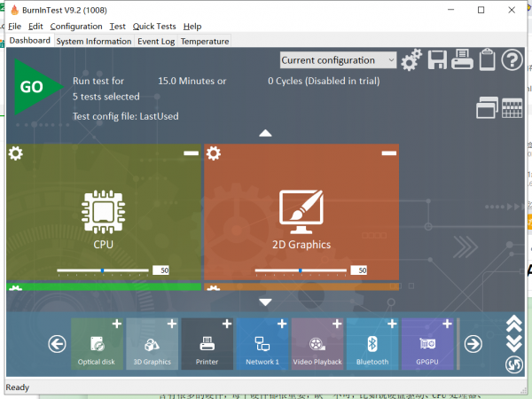Add the Optical disk test
This screenshot has height=399, width=532.
(117, 324)
